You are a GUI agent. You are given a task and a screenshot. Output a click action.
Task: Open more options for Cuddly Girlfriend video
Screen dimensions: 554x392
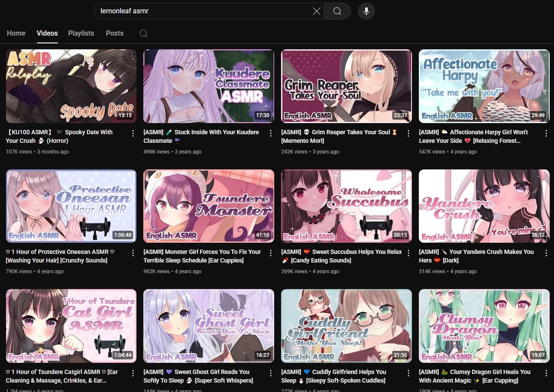(409, 373)
